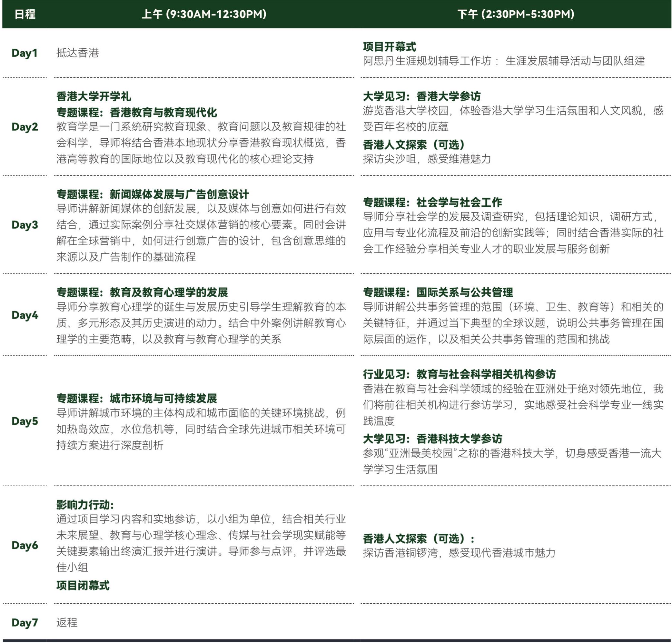
Task: Select the Day6 row label
Action: click(25, 545)
